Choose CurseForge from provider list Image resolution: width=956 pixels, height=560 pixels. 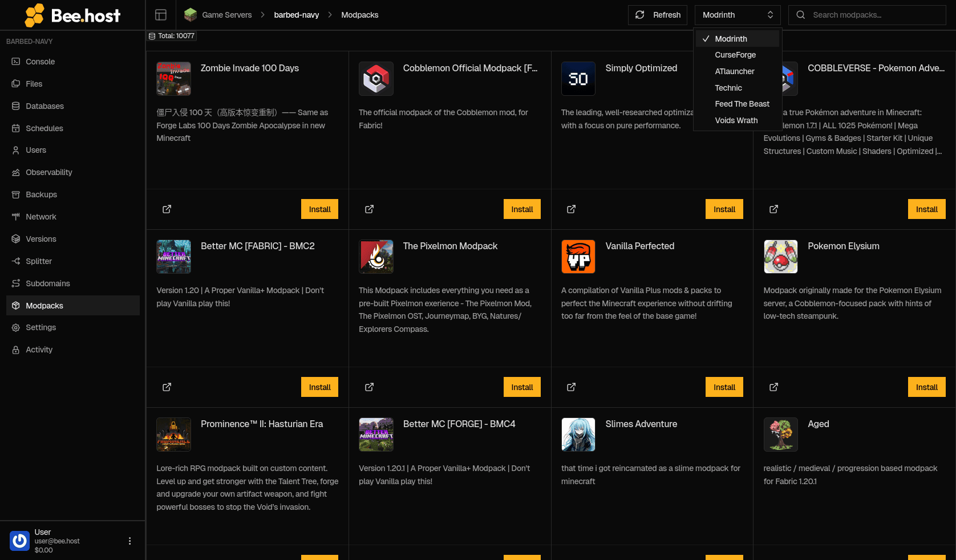point(738,55)
